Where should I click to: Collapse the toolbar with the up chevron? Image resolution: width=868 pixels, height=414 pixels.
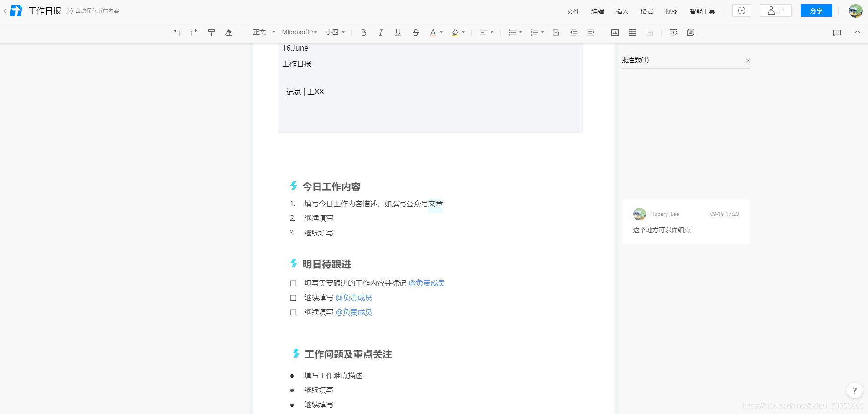[858, 32]
